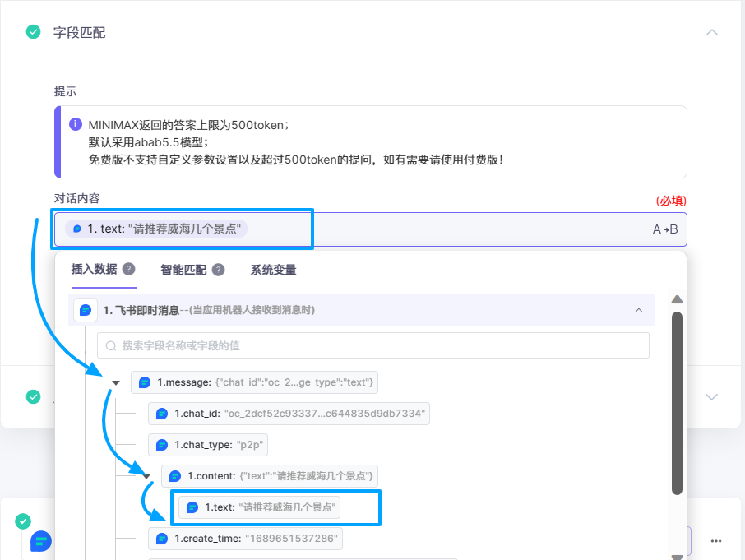This screenshot has width=745, height=560.
Task: Collapse the 1.message tree node triangle
Action: click(x=116, y=382)
